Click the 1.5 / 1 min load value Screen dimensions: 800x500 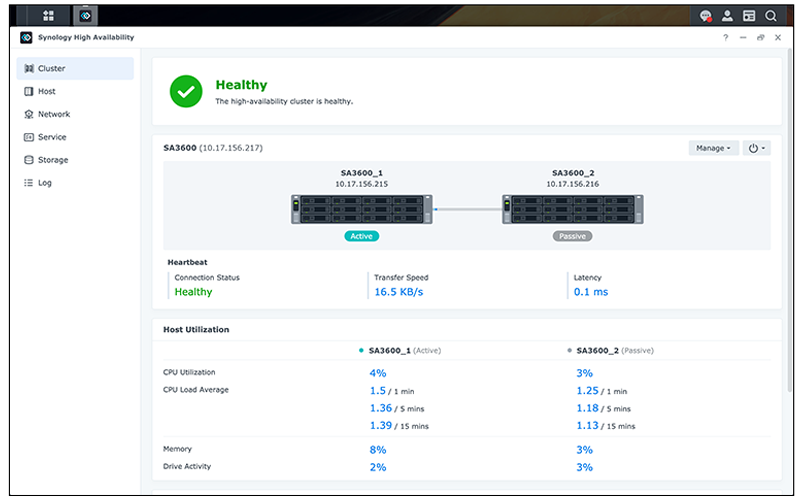point(392,391)
